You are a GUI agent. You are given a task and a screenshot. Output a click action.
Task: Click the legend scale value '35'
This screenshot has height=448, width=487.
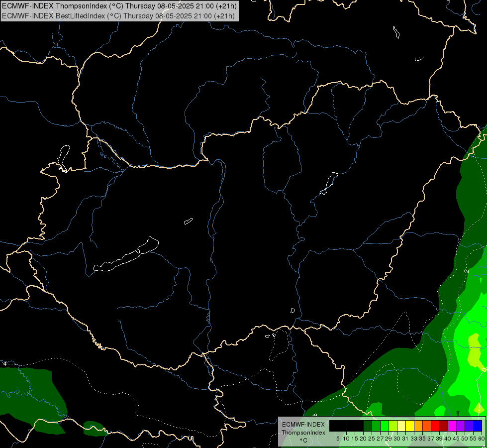point(422,439)
